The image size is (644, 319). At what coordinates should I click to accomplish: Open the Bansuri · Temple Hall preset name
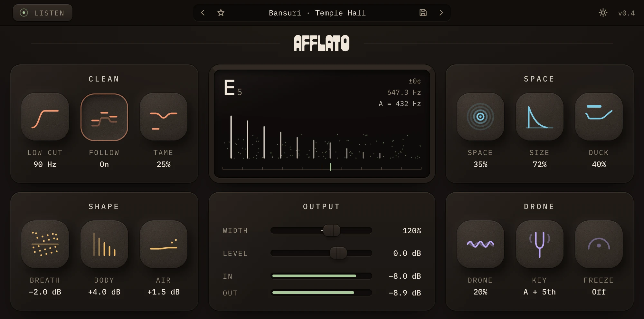317,13
